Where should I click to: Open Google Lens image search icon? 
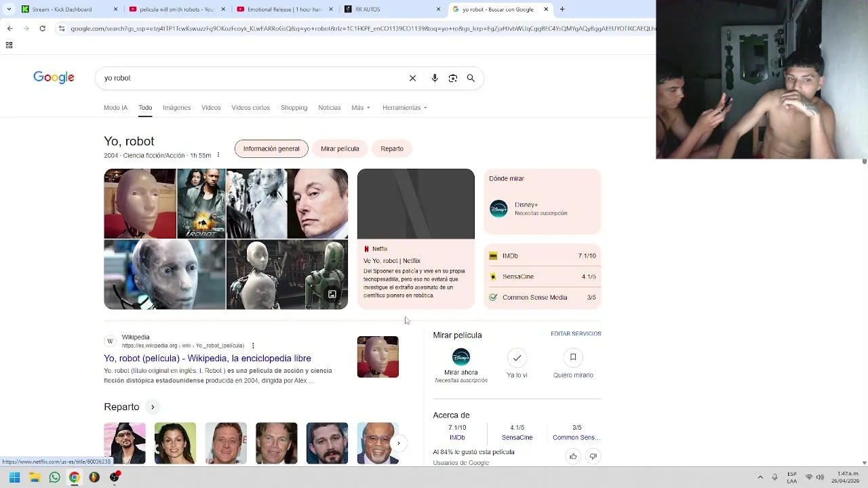pos(453,78)
